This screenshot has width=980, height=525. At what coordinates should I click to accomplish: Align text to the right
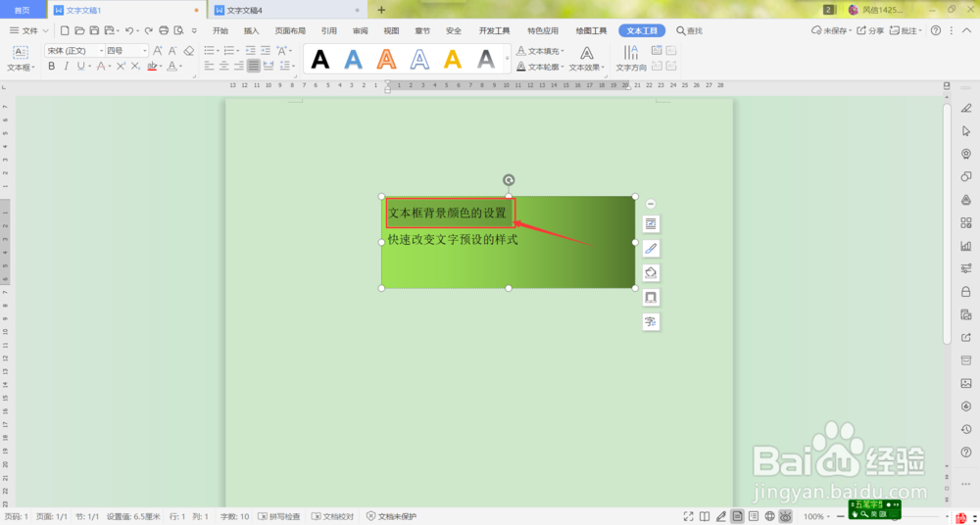click(239, 66)
